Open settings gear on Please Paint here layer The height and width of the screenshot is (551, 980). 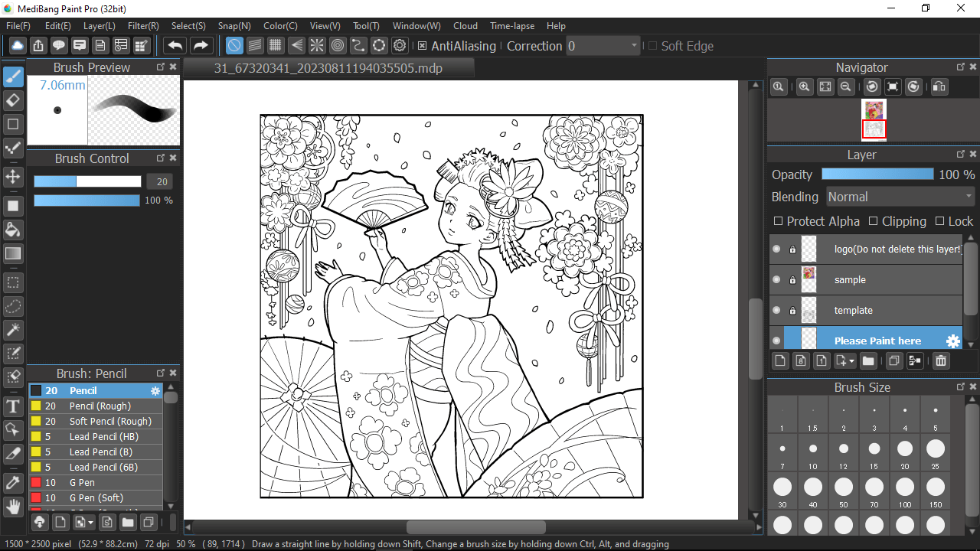[952, 341]
